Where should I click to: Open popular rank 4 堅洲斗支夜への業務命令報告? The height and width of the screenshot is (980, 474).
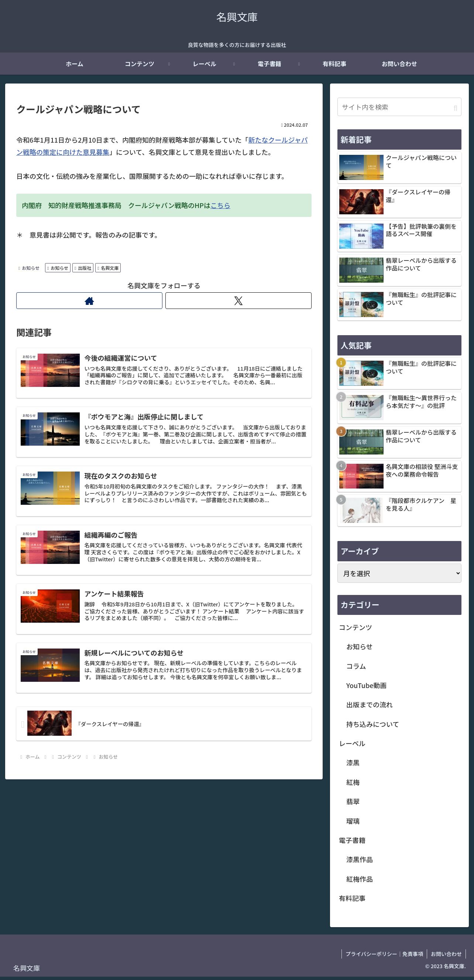399,476
